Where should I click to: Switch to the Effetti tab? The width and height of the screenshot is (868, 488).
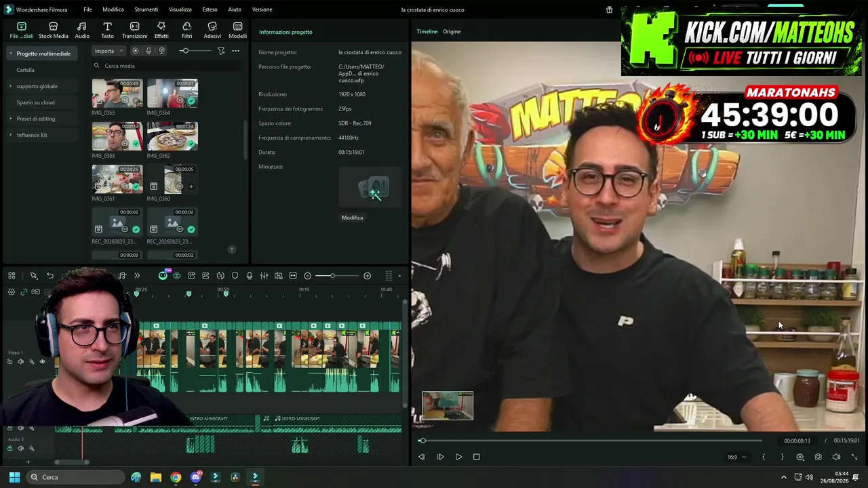161,30
